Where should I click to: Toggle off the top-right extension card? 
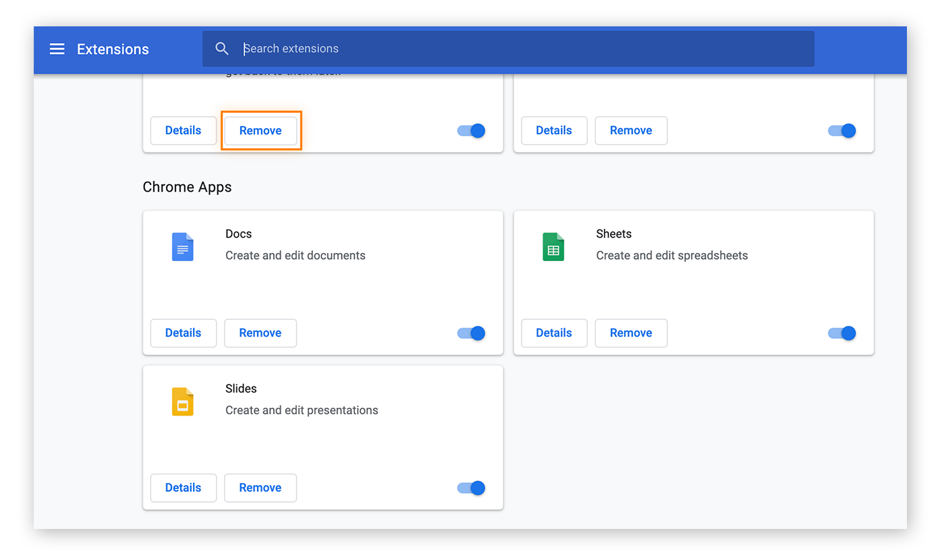click(841, 131)
